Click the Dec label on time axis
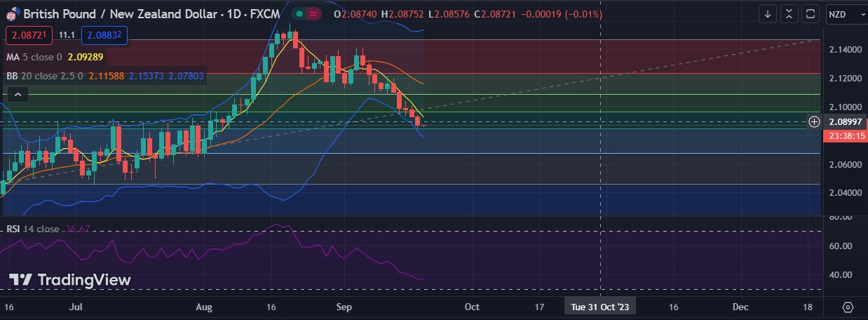 pos(740,307)
